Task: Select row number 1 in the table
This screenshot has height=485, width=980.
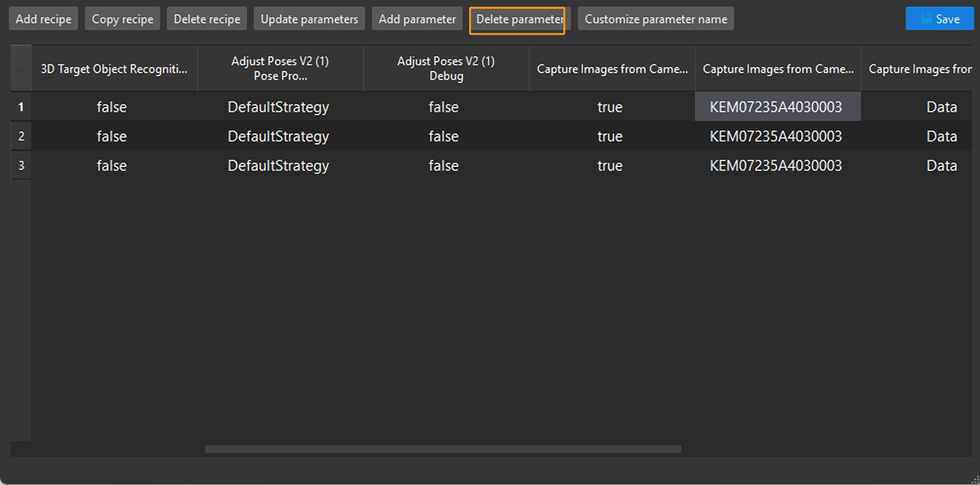Action: [21, 107]
